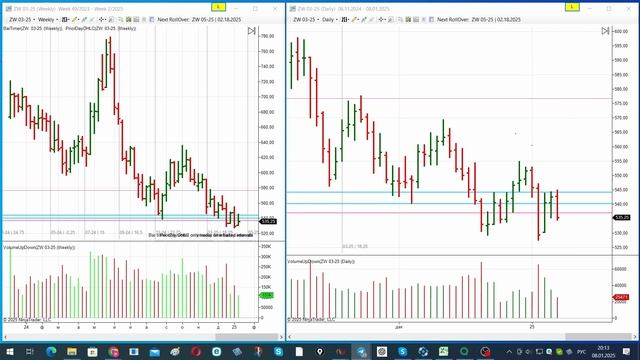Image resolution: width=640 pixels, height=360 pixels.
Task: Click 535.25 price marker on Daily chart
Action: [621, 218]
